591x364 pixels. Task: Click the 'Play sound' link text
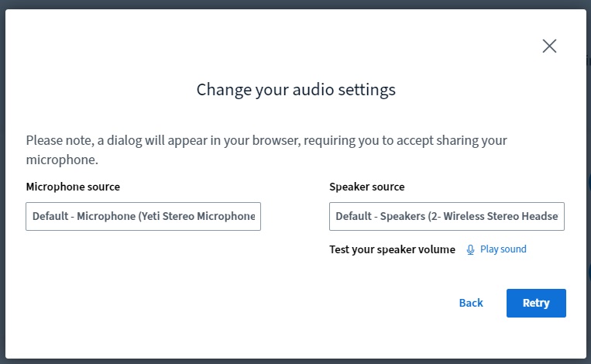click(503, 249)
